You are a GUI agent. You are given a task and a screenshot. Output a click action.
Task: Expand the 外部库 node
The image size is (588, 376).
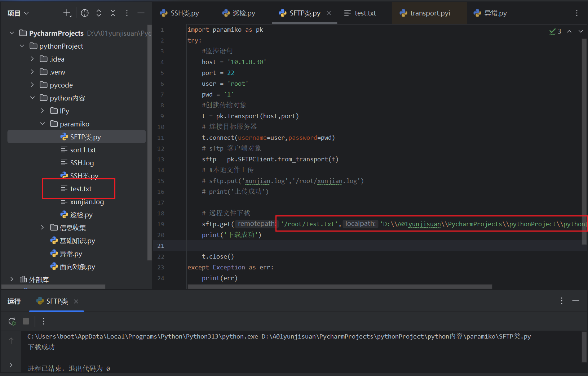(11, 279)
